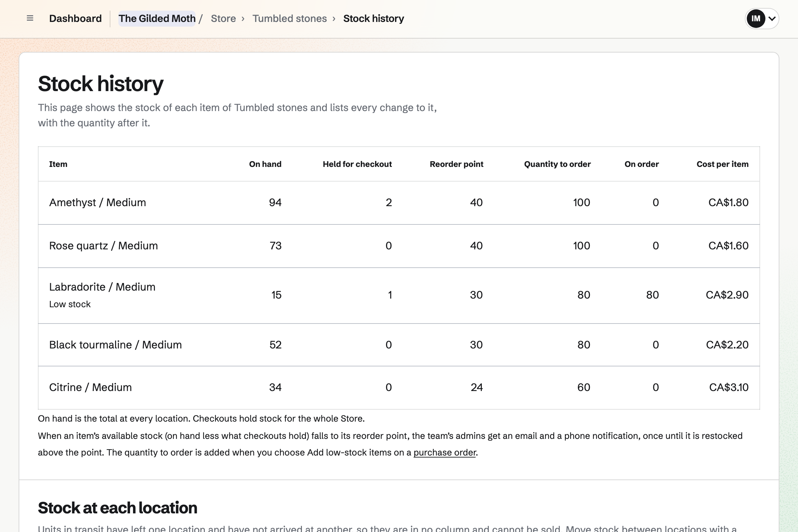Go to Dashboard
This screenshot has width=798, height=532.
(75, 18)
